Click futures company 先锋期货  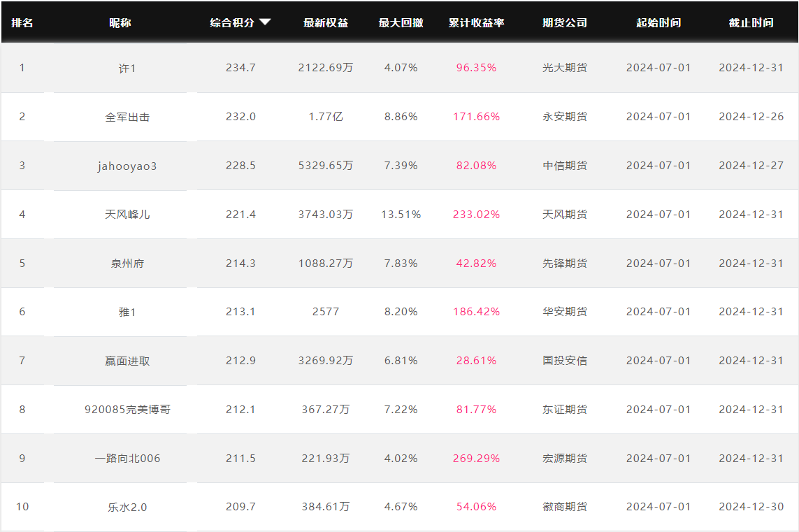coord(565,264)
